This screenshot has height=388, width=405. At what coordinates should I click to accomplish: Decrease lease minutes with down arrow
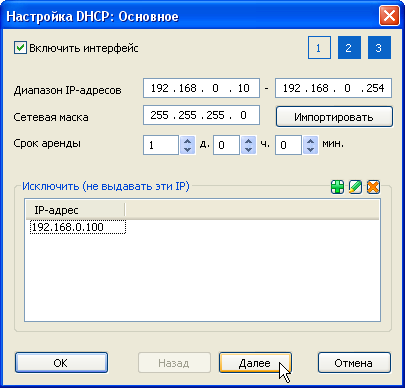[310, 149]
